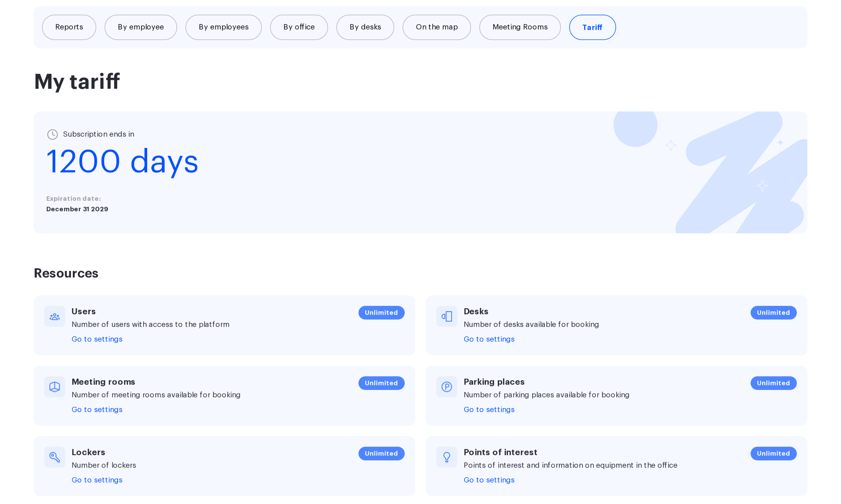Viewport: 841px width, 504px height.
Task: Go to the Meeting Rooms tab
Action: click(520, 27)
